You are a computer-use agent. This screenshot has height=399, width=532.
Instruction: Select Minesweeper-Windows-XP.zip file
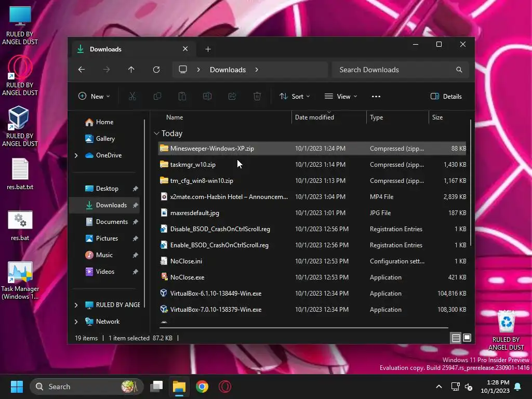point(312,148)
